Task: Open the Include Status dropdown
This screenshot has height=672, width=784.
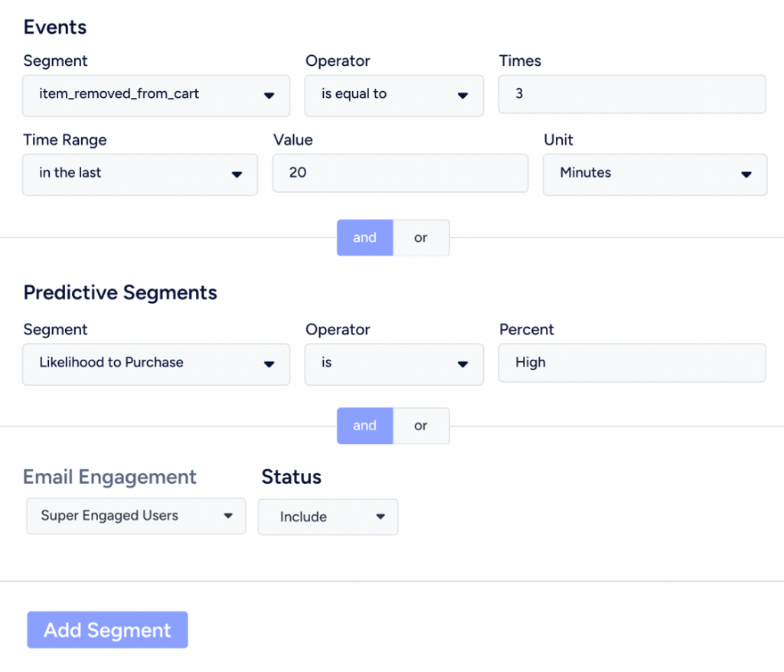Action: coord(328,517)
